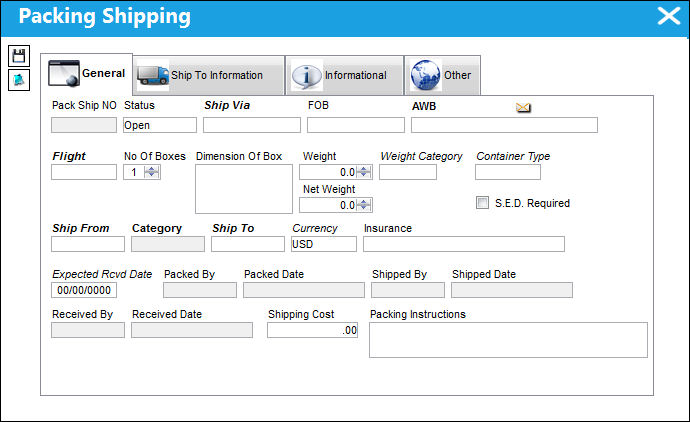The image size is (690, 422).
Task: Click the Flight label
Action: (69, 156)
